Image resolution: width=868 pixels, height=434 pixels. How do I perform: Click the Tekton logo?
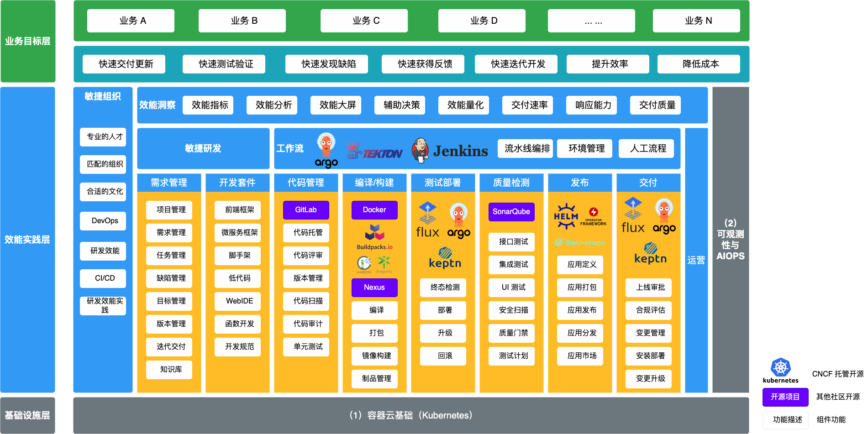[x=374, y=152]
